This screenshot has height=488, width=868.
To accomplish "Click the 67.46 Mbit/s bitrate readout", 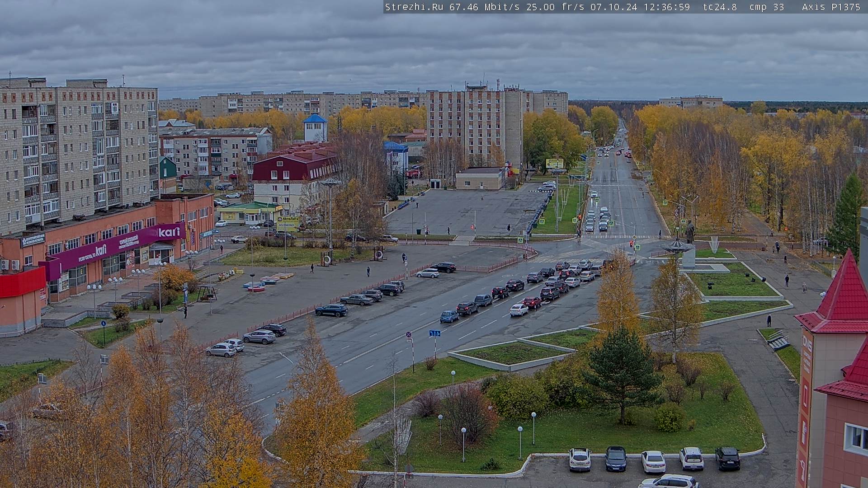I will 485,7.
